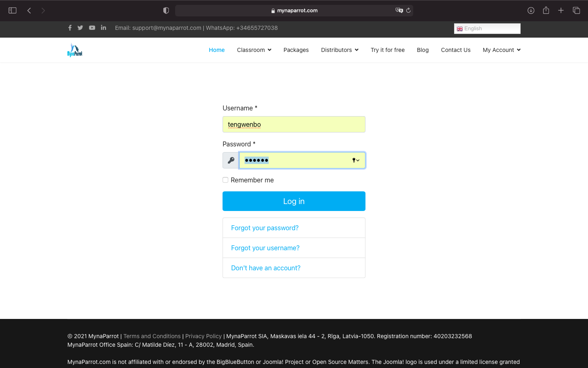
Task: Open the English language dropdown
Action: click(x=487, y=29)
